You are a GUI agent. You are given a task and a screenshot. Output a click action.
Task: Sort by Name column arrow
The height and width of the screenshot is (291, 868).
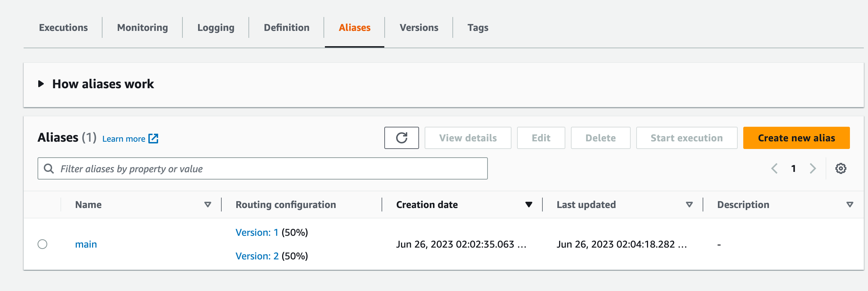pos(208,205)
